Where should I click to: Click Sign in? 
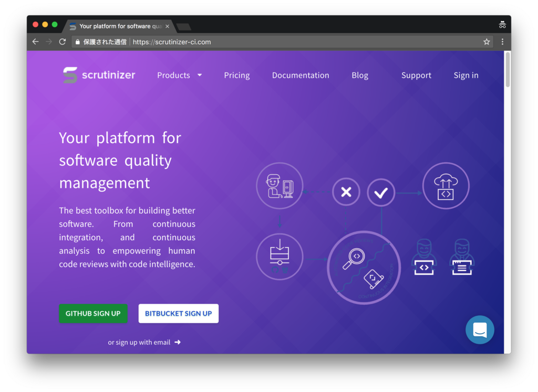(466, 75)
